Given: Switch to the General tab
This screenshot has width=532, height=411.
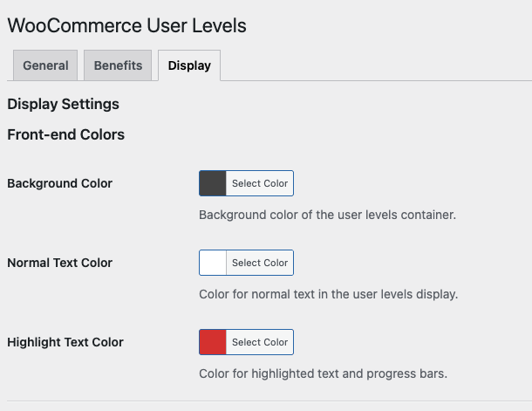Looking at the screenshot, I should pos(45,65).
